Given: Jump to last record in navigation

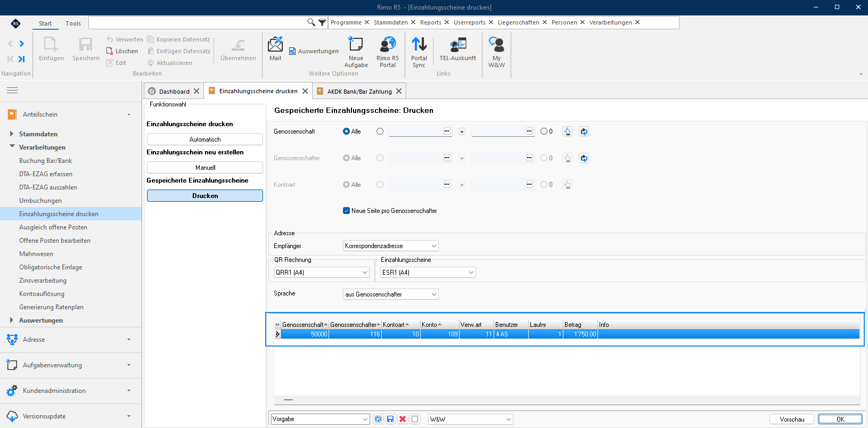Looking at the screenshot, I should pos(22,59).
